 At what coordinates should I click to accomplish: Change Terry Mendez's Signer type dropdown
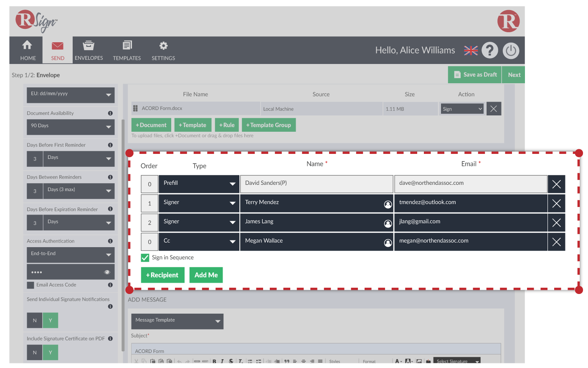(198, 203)
